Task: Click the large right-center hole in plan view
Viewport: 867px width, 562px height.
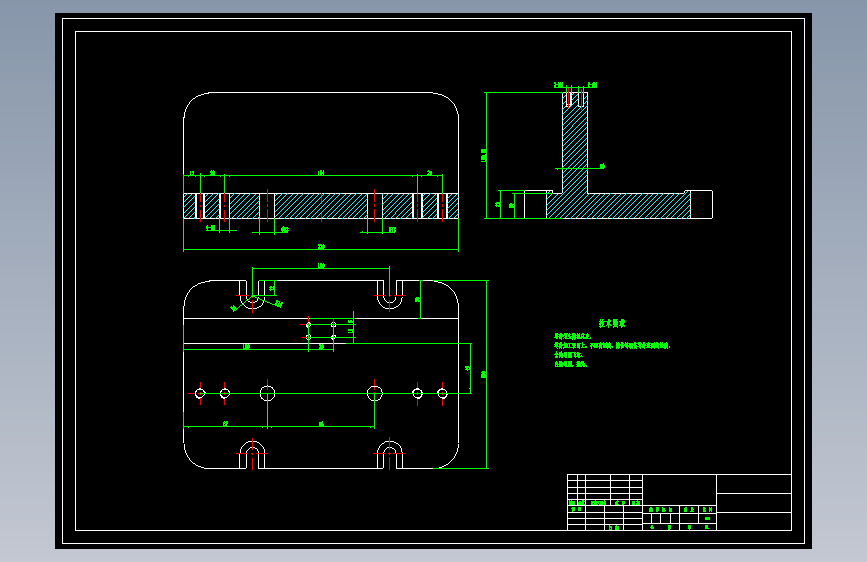Action: [375, 393]
